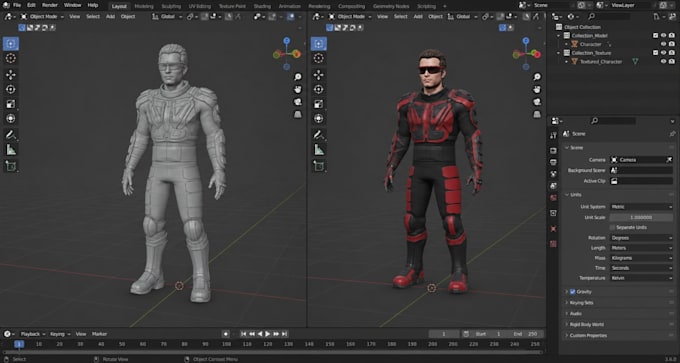Pick the Measure tool in right viewport toolbar
Viewport: 680px width, 363px height.
point(319,150)
